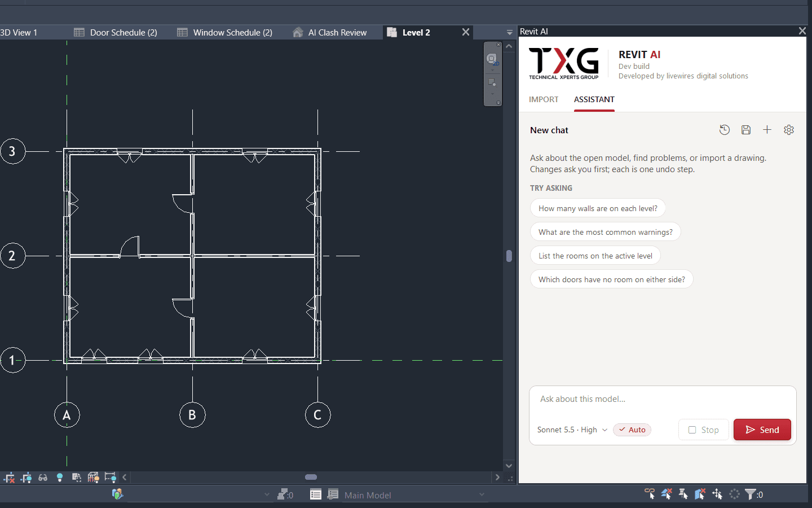Viewport: 812px width, 508px height.
Task: Click 'Which doors have no room on either side?'
Action: (x=612, y=279)
